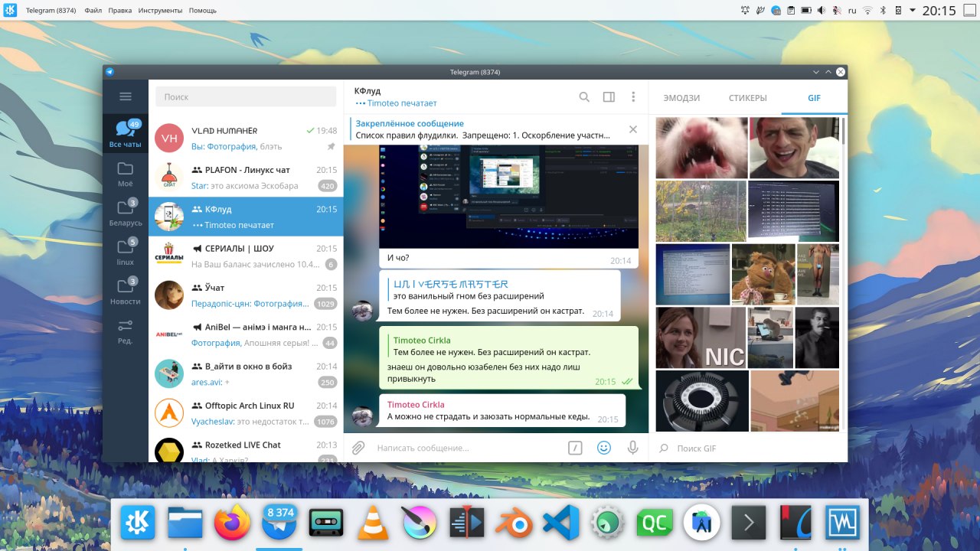Open the desktop screenshot image in chat
980x551 pixels.
coord(509,197)
